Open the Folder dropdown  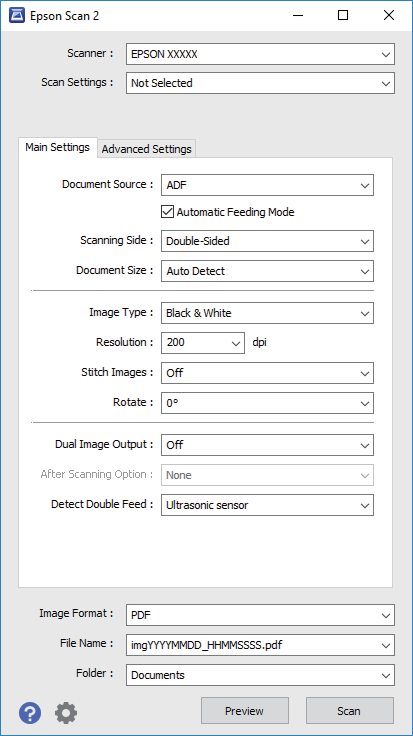click(x=260, y=675)
